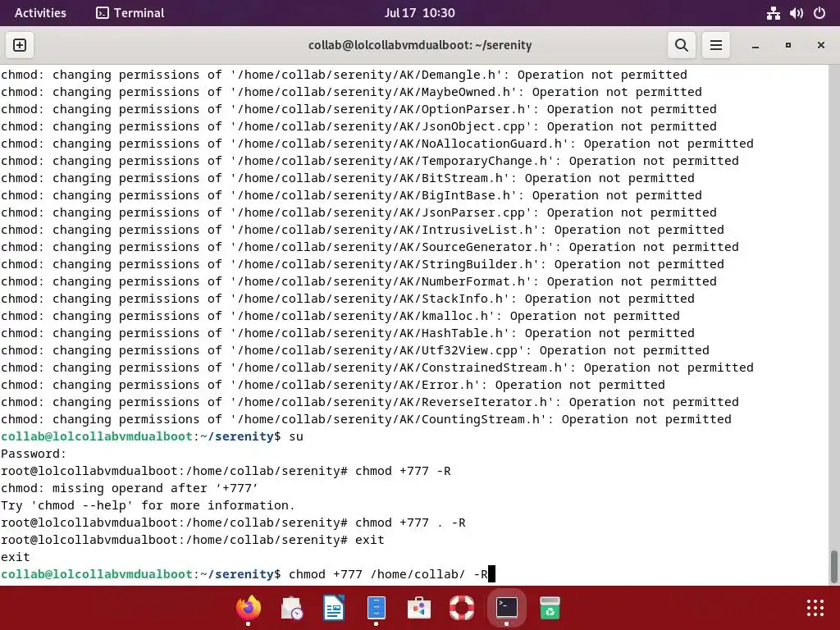Minimize the terminal window

tap(756, 46)
